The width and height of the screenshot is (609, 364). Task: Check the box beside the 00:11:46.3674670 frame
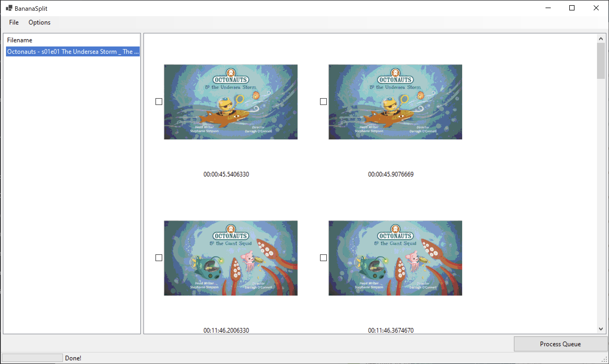(323, 258)
